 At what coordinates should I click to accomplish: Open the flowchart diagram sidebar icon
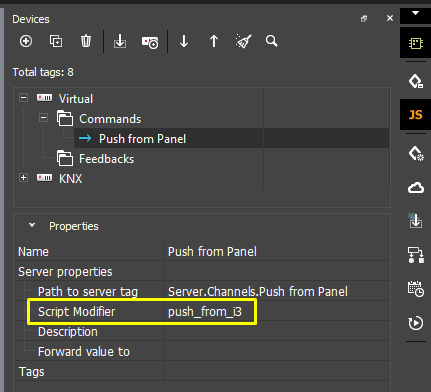416,255
